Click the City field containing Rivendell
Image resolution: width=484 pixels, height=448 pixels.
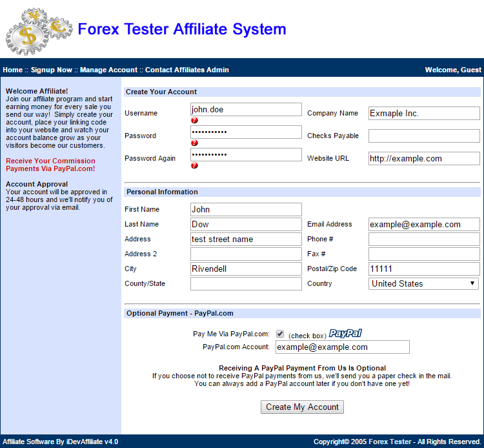tap(246, 269)
